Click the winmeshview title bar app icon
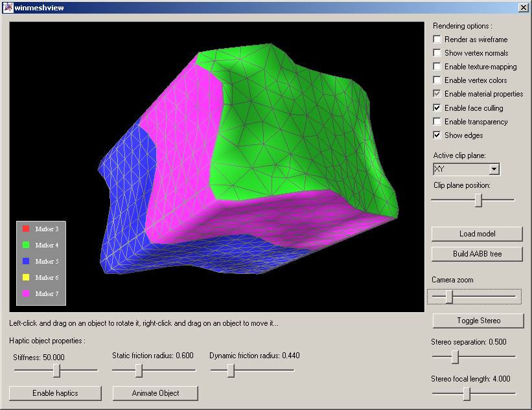Image resolution: width=532 pixels, height=410 pixels. pyautogui.click(x=8, y=7)
